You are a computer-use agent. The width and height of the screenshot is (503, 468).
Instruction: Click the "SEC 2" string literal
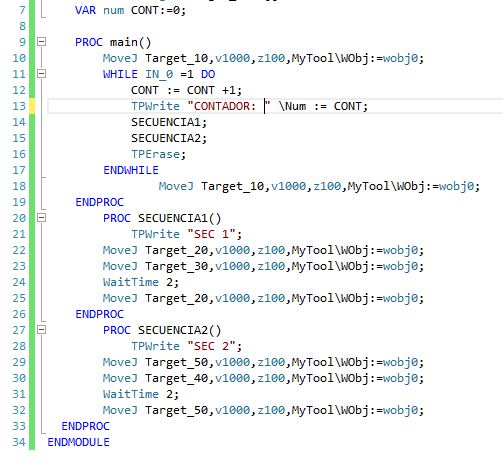(212, 346)
